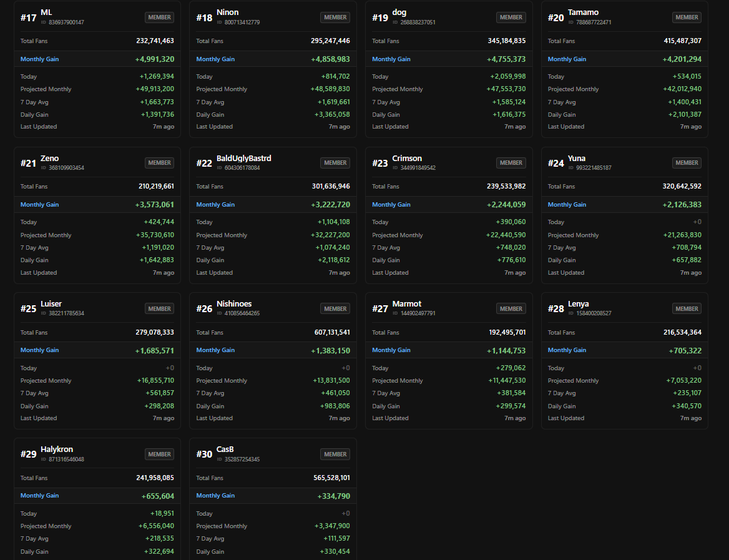Open the Zeno player name
This screenshot has width=729, height=560.
pos(50,158)
